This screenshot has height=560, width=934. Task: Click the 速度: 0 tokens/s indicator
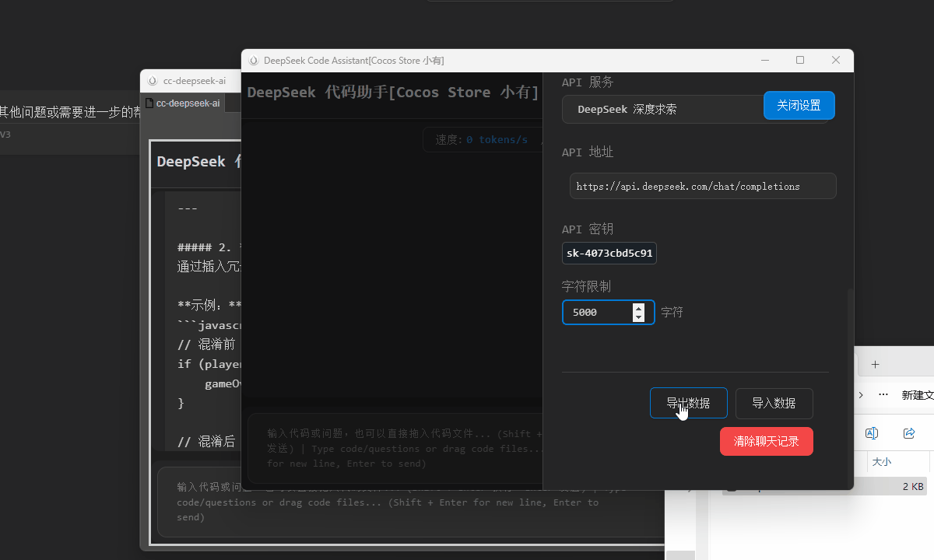coord(482,140)
